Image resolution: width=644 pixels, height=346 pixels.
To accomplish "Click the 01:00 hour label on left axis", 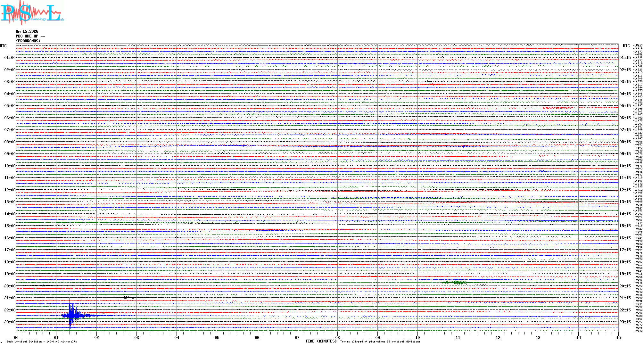I will pyautogui.click(x=10, y=58).
